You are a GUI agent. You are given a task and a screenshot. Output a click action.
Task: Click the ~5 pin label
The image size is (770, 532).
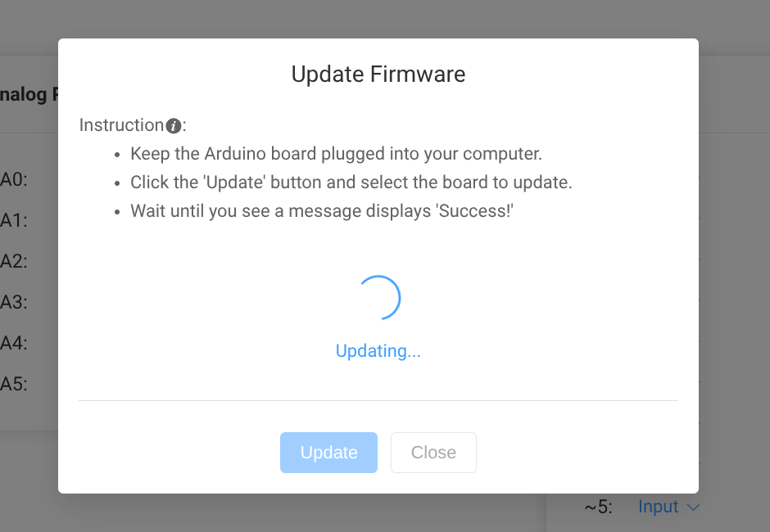598,507
